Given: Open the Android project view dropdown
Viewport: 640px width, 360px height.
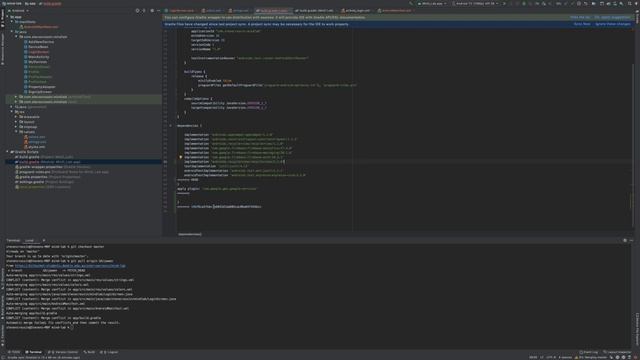Looking at the screenshot, I should [x=19, y=11].
